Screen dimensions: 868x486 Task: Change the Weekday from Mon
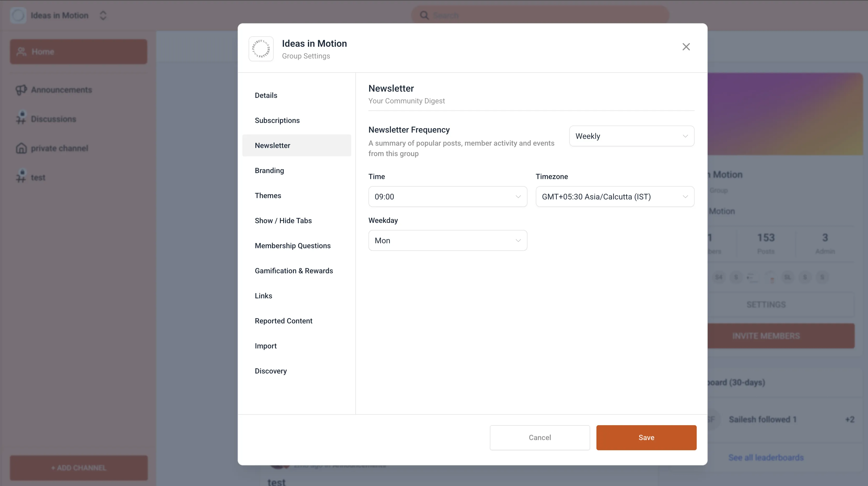pyautogui.click(x=447, y=240)
